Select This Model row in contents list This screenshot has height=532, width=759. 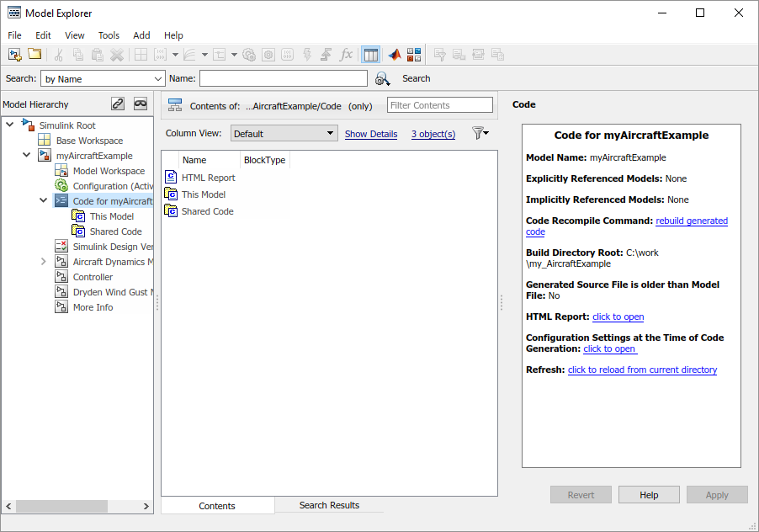point(204,194)
